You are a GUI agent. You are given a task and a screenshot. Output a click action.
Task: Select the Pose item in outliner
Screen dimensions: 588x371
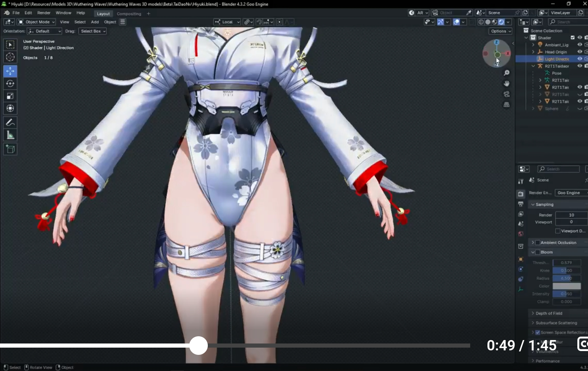pyautogui.click(x=556, y=73)
